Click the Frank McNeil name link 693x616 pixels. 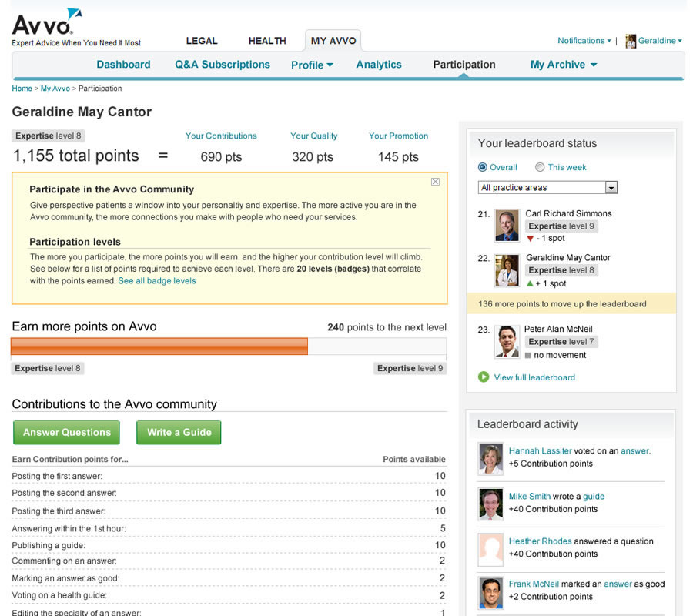(x=534, y=584)
